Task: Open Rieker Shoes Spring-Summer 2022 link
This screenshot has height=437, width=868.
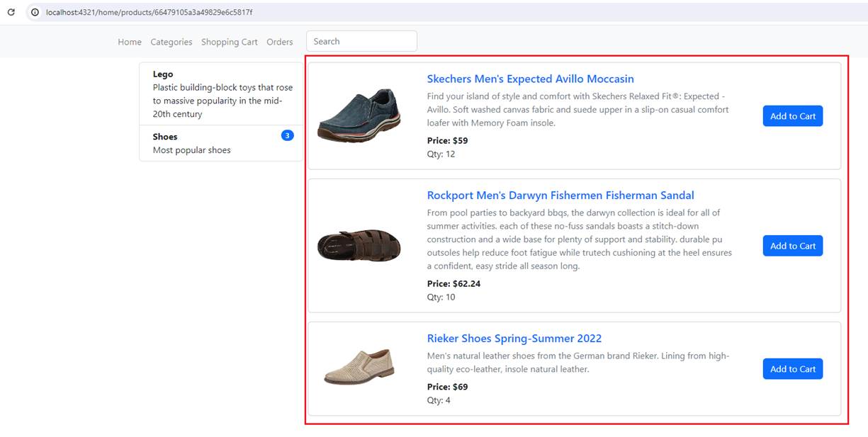Action: click(514, 339)
